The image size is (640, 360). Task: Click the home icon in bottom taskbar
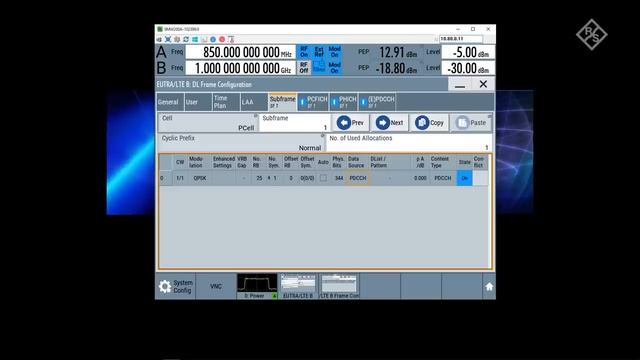pos(489,287)
